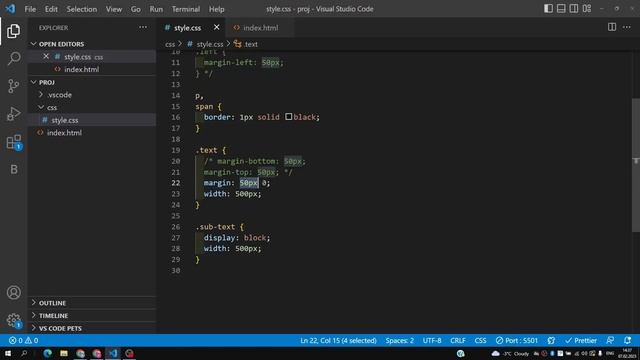Open the Manage gear icon
The height and width of the screenshot is (360, 640).
pos(13,320)
